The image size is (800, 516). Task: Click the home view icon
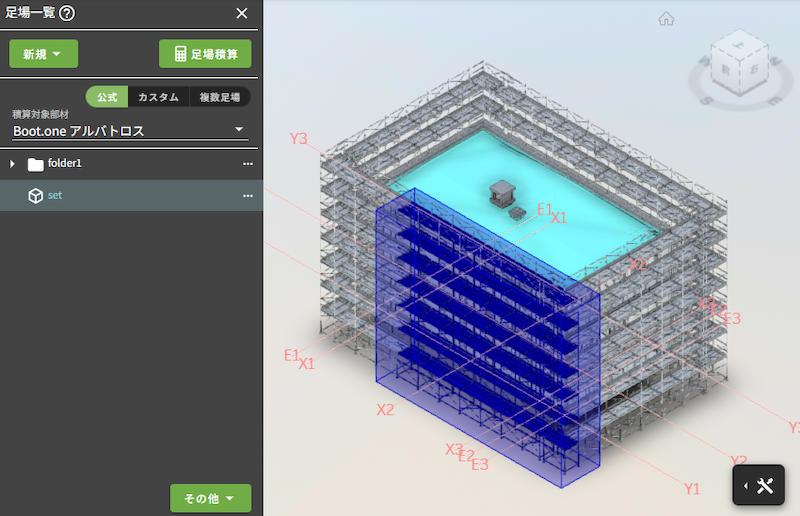click(x=666, y=18)
